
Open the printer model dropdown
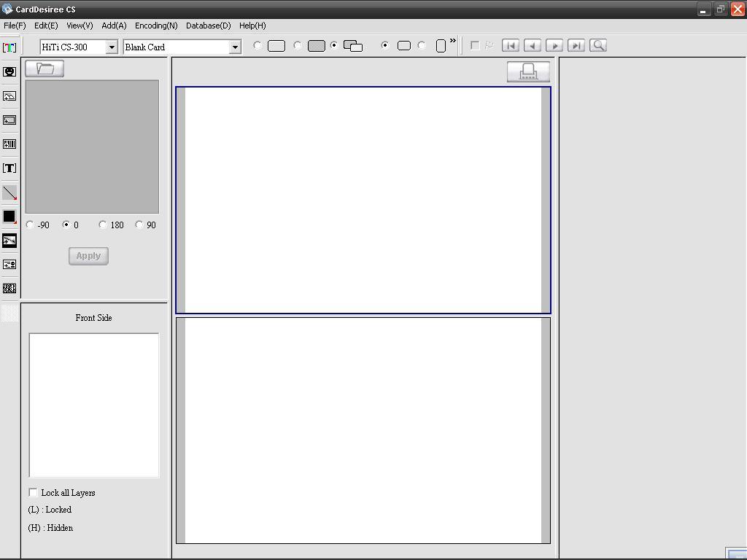(111, 46)
